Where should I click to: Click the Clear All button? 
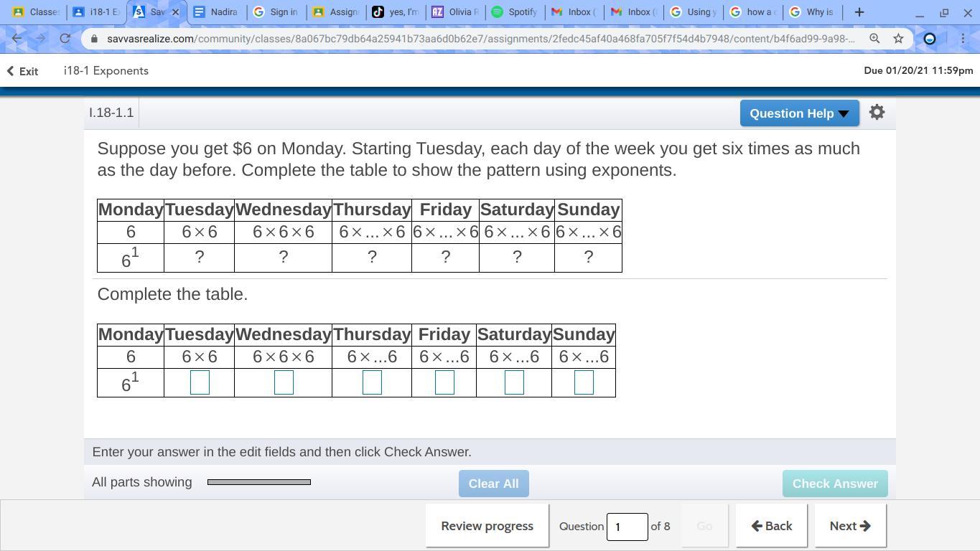493,484
